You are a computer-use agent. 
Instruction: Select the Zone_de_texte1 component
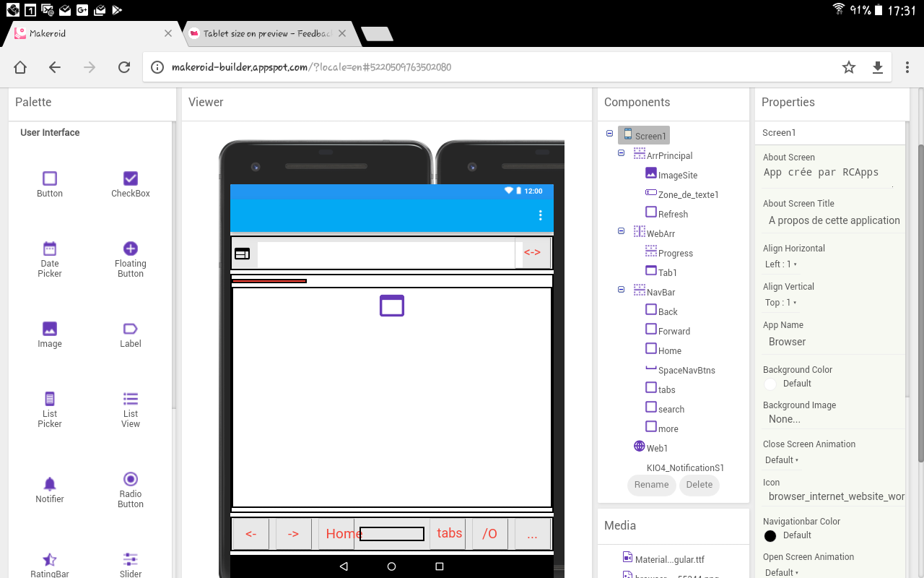tap(682, 194)
